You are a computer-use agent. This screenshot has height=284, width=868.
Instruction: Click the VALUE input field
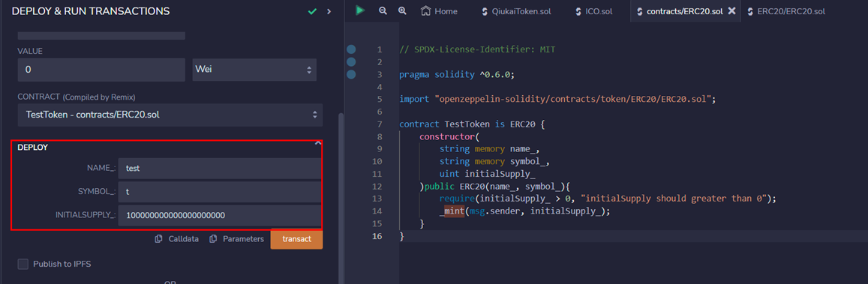pyautogui.click(x=101, y=70)
